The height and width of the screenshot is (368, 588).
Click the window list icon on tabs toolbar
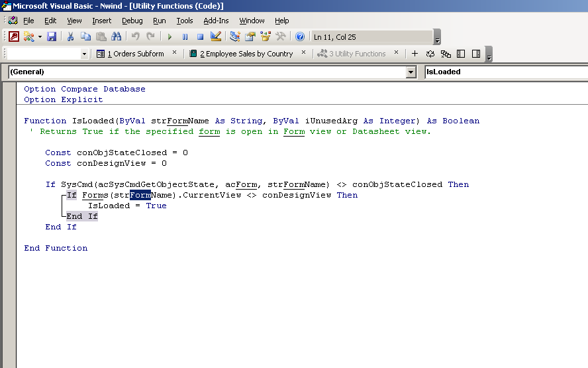pos(446,54)
